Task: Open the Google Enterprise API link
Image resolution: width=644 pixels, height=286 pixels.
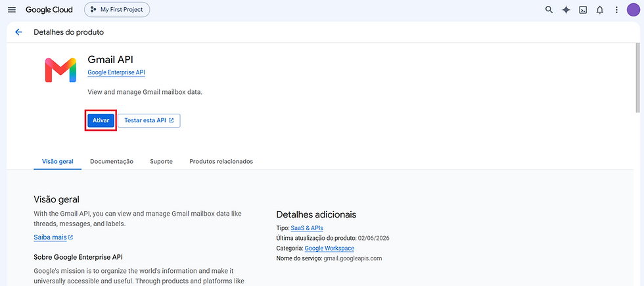Action: coord(116,72)
